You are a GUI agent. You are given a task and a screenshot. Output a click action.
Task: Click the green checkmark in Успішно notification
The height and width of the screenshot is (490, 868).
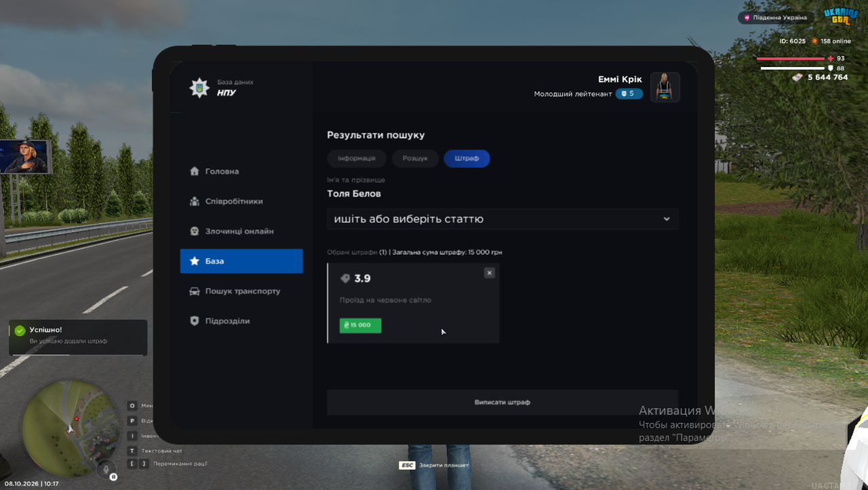click(x=20, y=331)
